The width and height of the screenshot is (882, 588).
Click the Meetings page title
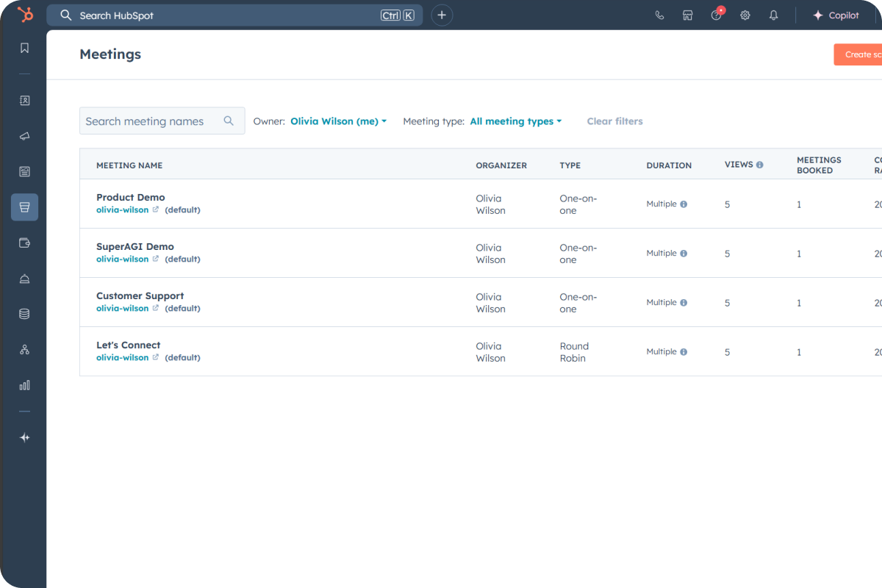coord(110,54)
